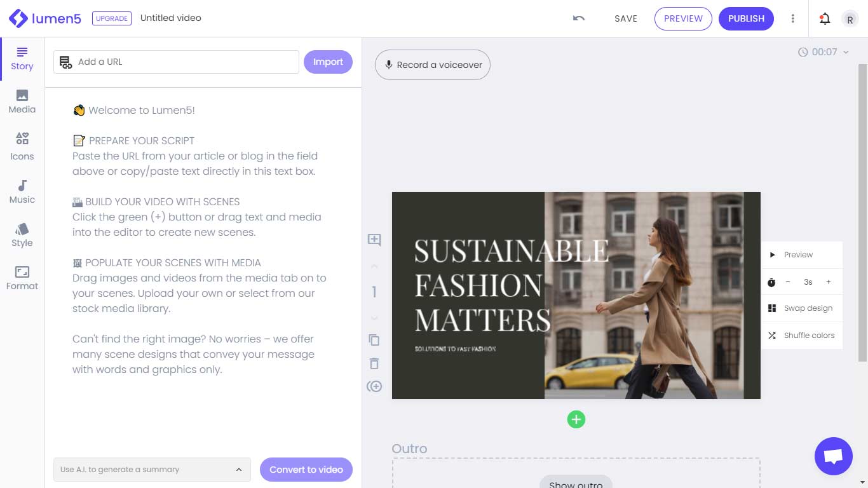Move scene up with chevron arrow

[x=374, y=267]
